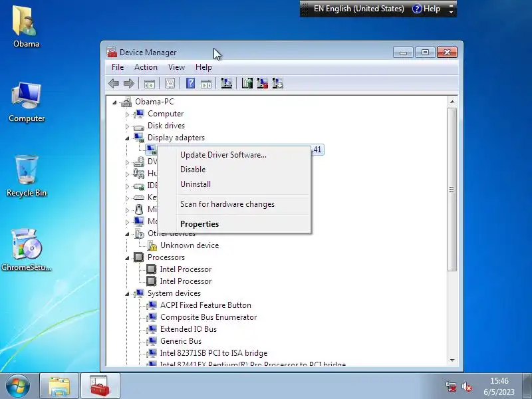Minimize the Device Manager window
Viewport: 532px width, 399px height.
click(403, 53)
